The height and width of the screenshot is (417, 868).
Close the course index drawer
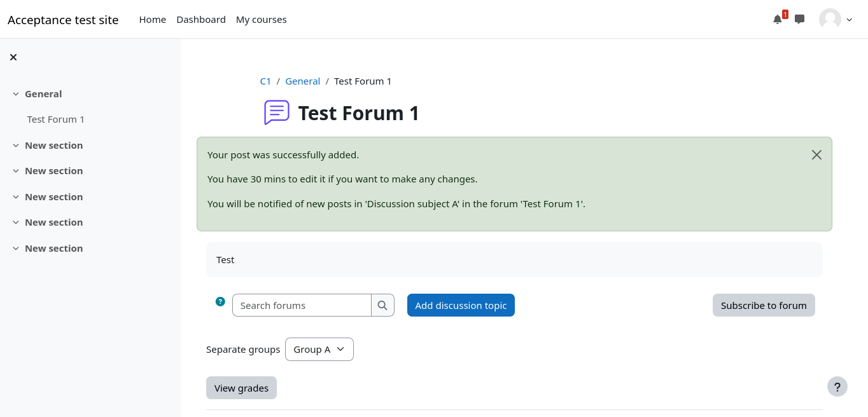[13, 57]
